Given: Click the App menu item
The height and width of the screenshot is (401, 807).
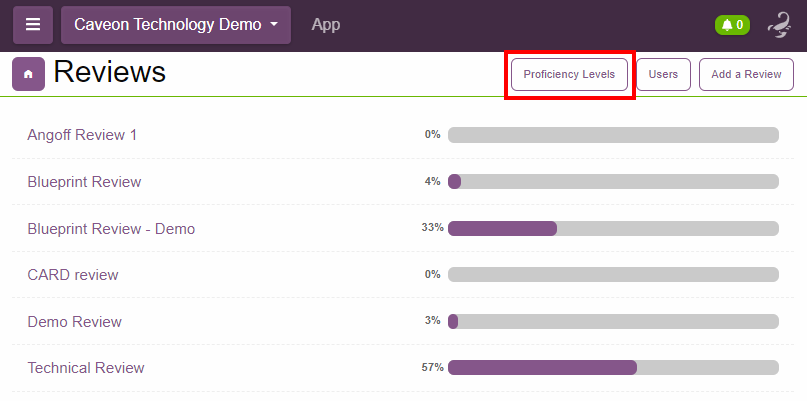Looking at the screenshot, I should (326, 25).
